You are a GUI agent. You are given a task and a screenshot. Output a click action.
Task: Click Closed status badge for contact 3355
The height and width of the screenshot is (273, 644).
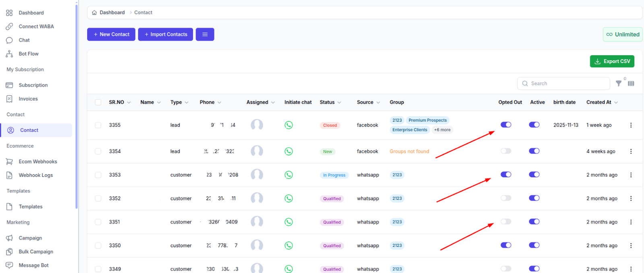(x=330, y=125)
